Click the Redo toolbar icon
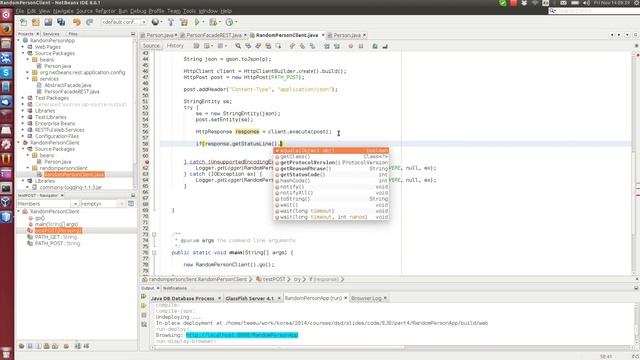Screen dimensions: 640x360 pos(89,22)
